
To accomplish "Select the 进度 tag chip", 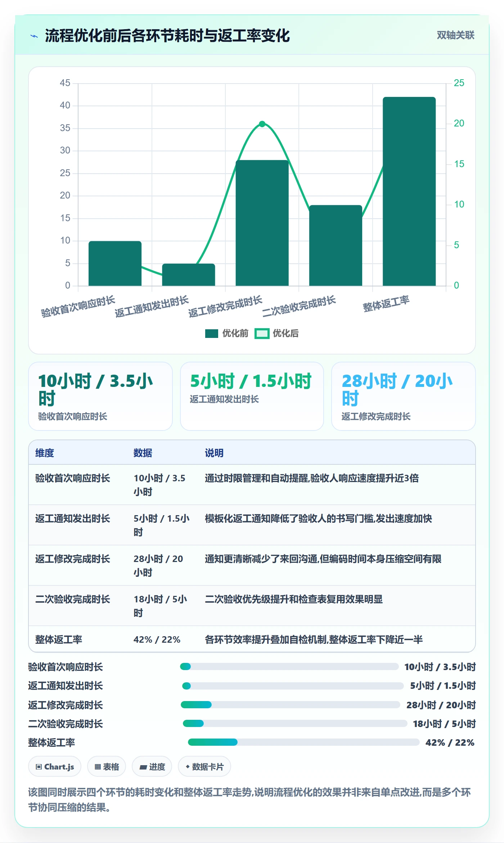I will click(x=152, y=767).
